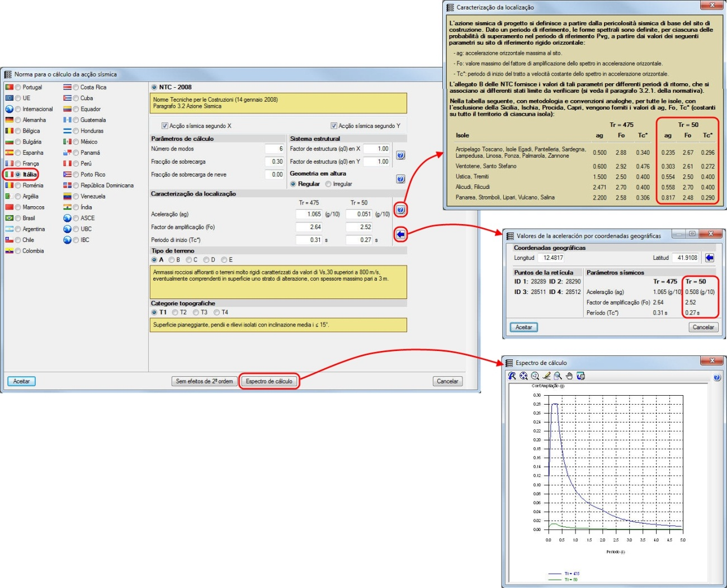
Task: Click the globe icon beside ASCE
Action: click(67, 218)
